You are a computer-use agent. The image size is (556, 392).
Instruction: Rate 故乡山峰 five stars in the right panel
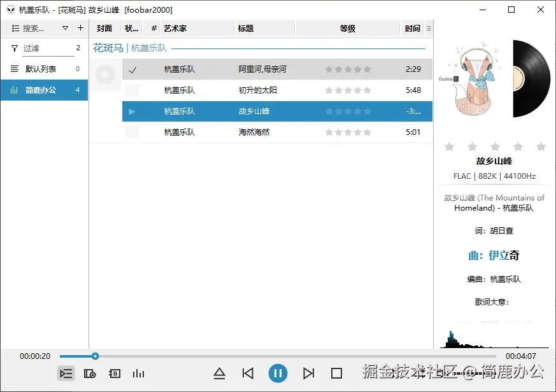coord(541,146)
